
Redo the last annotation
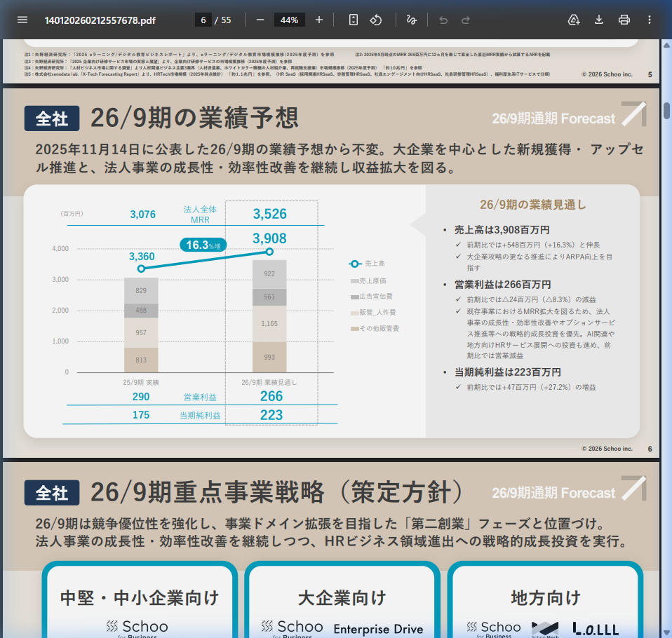[465, 20]
